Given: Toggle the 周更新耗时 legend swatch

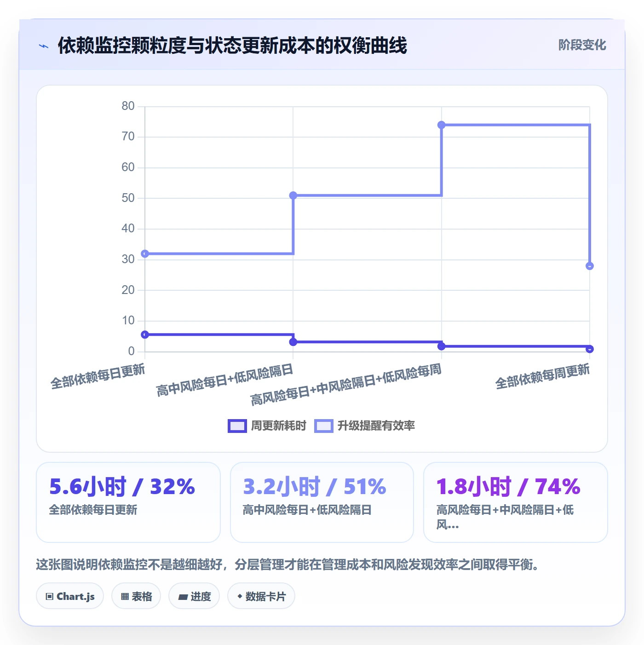Looking at the screenshot, I should pyautogui.click(x=237, y=426).
